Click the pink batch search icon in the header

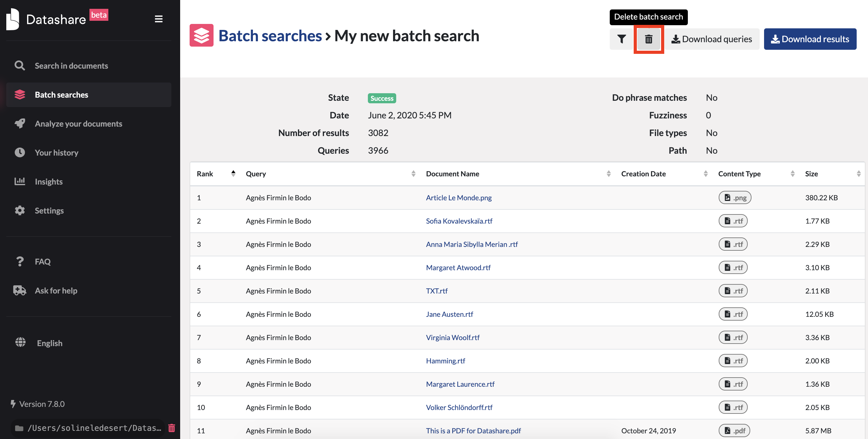tap(202, 35)
